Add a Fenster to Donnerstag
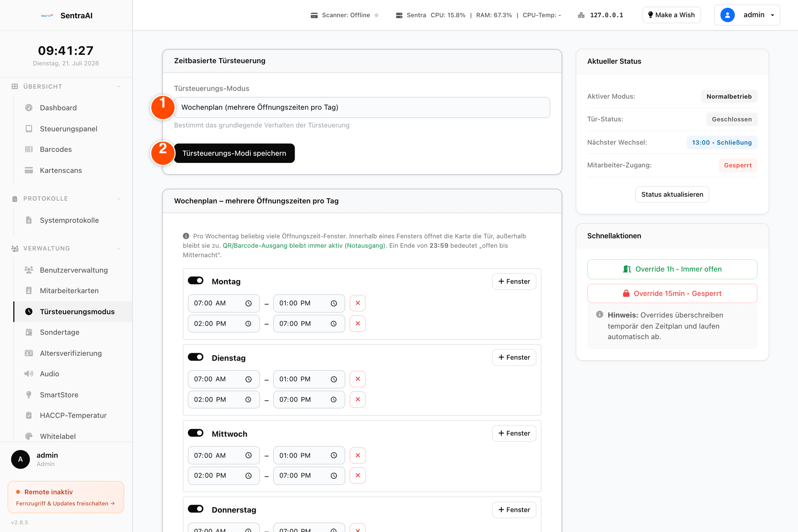The width and height of the screenshot is (798, 532). click(x=514, y=510)
